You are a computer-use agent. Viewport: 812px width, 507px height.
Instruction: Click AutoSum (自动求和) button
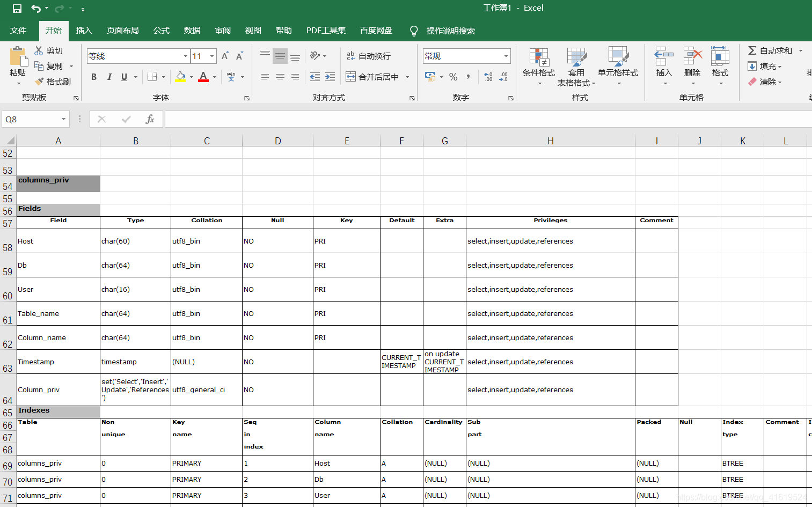tap(770, 50)
